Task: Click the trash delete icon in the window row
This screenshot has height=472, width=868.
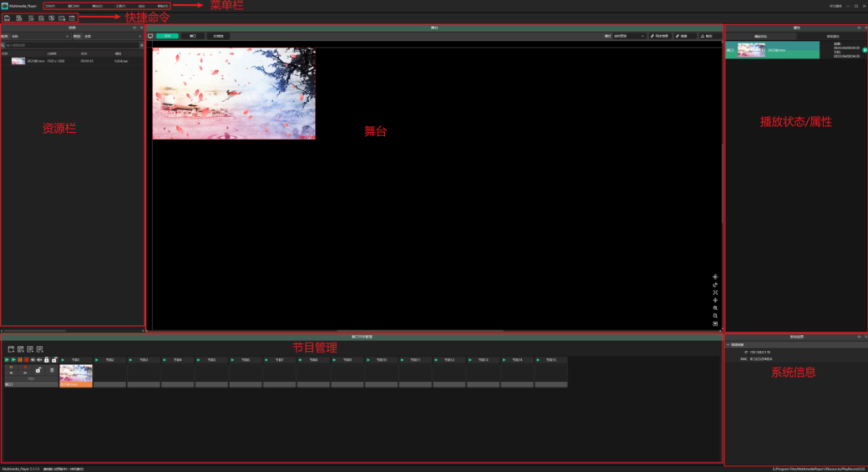Action: 52,370
